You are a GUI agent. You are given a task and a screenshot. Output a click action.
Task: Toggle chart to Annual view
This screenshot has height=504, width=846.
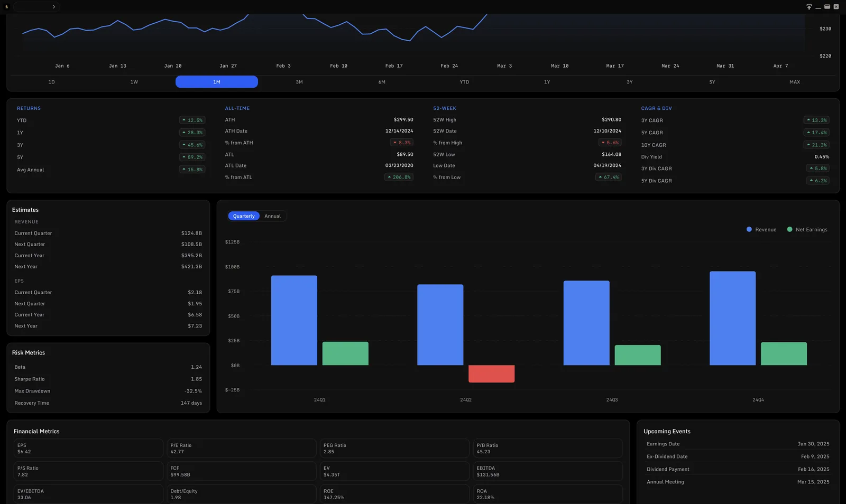[x=273, y=216]
